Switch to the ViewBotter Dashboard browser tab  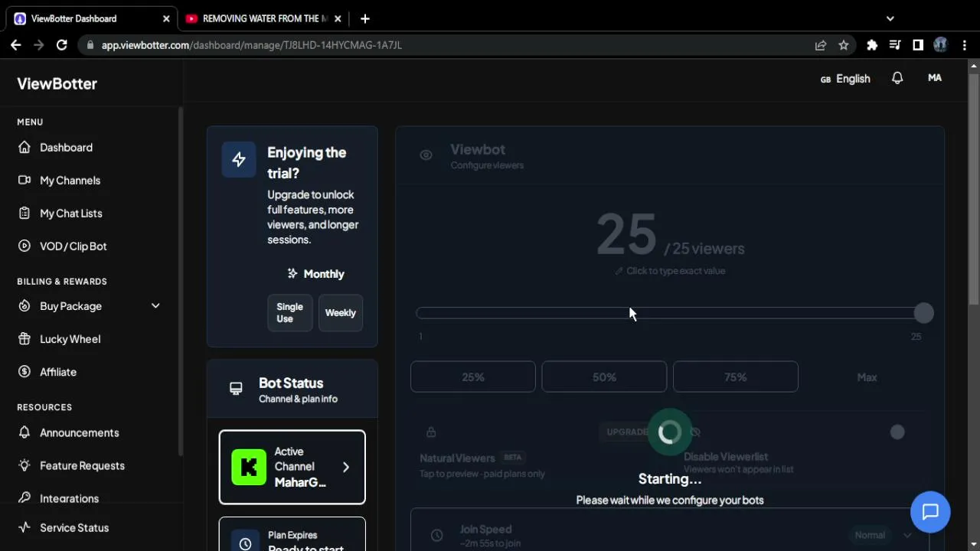(90, 18)
